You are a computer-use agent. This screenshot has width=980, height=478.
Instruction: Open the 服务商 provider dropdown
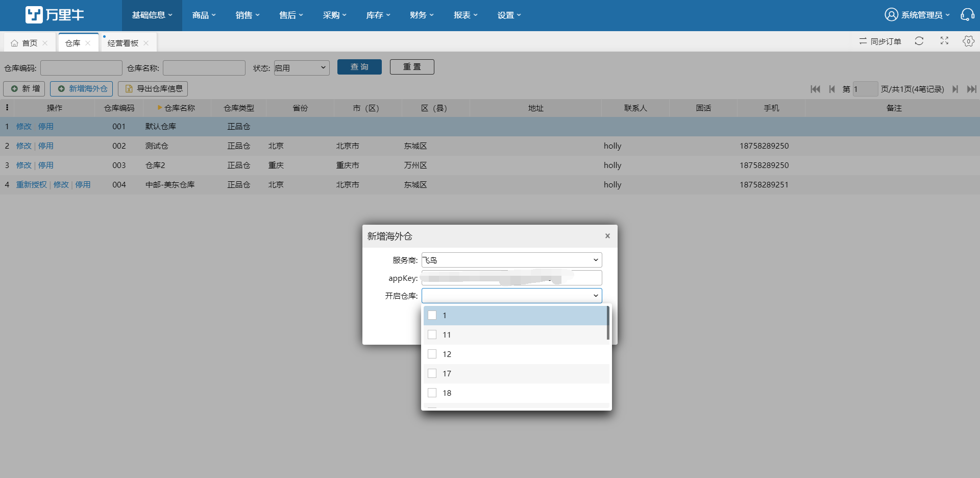point(511,260)
